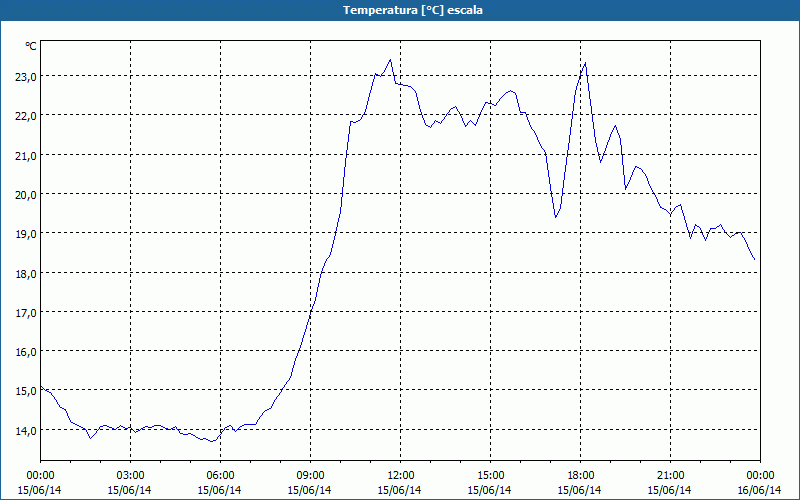This screenshot has height=500, width=800.
Task: Pick the 18,0 label on the y-axis
Action: pyautogui.click(x=26, y=273)
